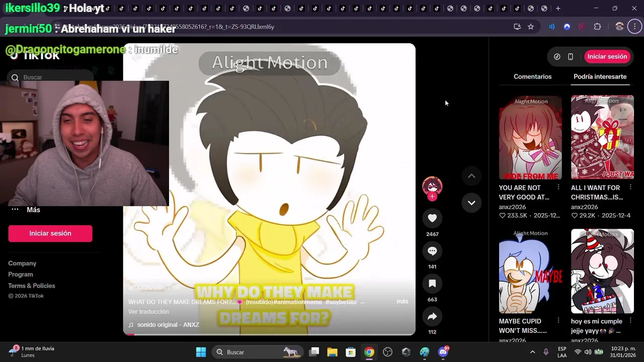
Task: Click the Iniciar sesión button at top right
Action: [x=607, y=57]
